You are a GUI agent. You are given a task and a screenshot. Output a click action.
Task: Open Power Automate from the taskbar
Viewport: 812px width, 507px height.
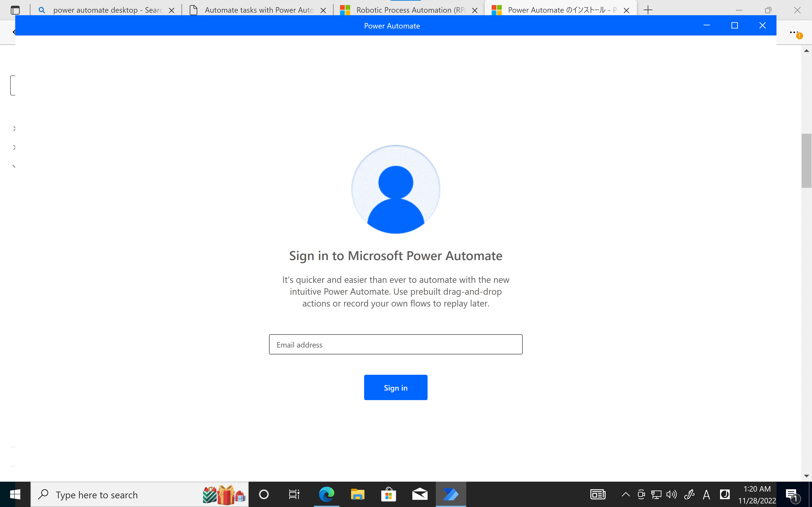tap(451, 494)
